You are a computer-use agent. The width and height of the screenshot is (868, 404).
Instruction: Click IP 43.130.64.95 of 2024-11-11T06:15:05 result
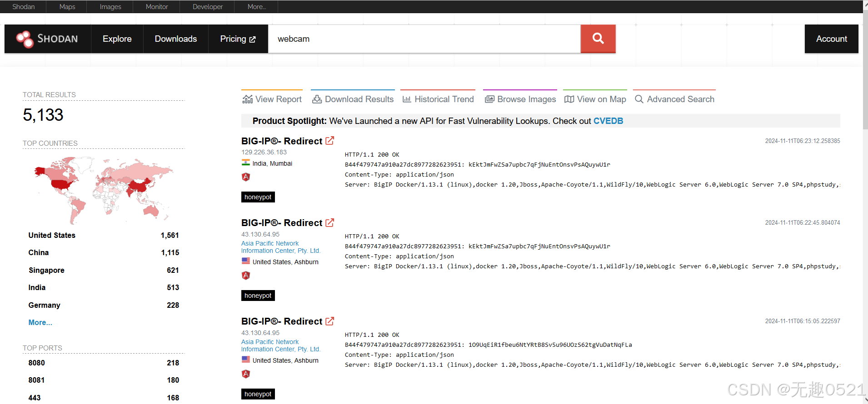point(260,333)
